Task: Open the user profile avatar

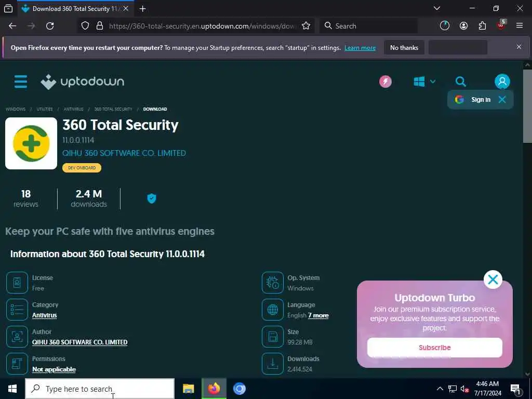Action: coord(502,82)
